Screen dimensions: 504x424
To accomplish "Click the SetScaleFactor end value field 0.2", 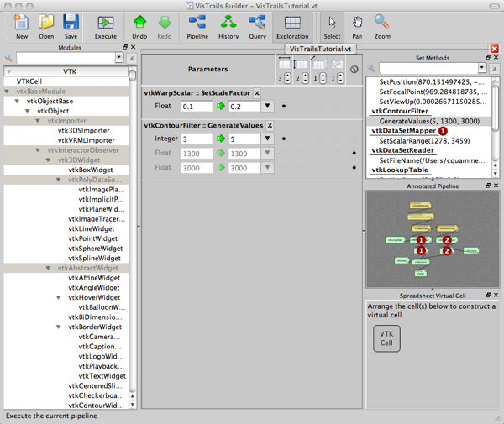I will (x=244, y=107).
